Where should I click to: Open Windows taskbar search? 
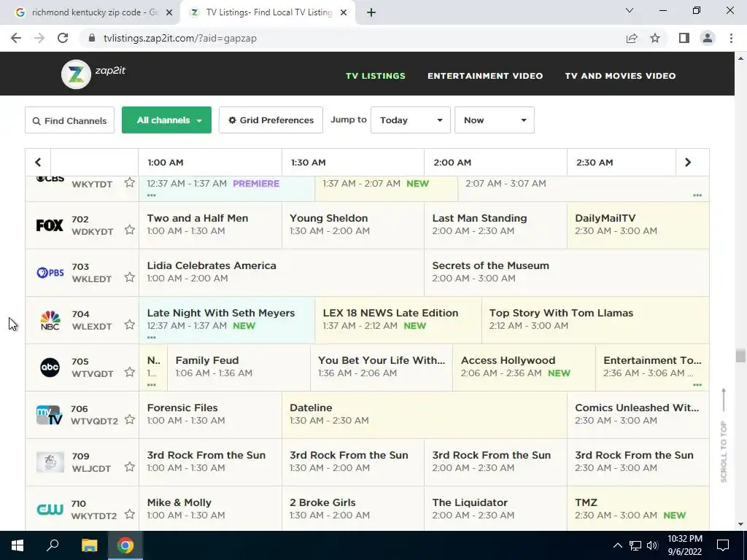[x=53, y=545]
